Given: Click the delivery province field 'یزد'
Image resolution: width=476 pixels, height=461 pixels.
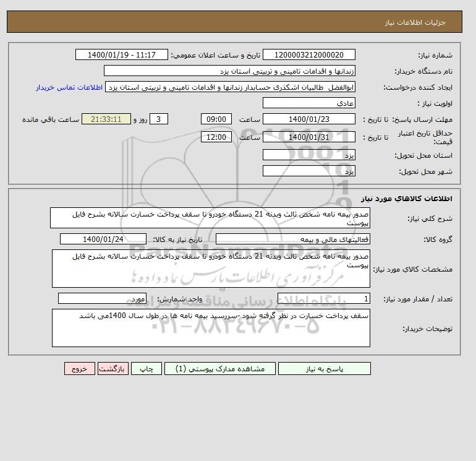Looking at the screenshot, I should tap(308, 155).
